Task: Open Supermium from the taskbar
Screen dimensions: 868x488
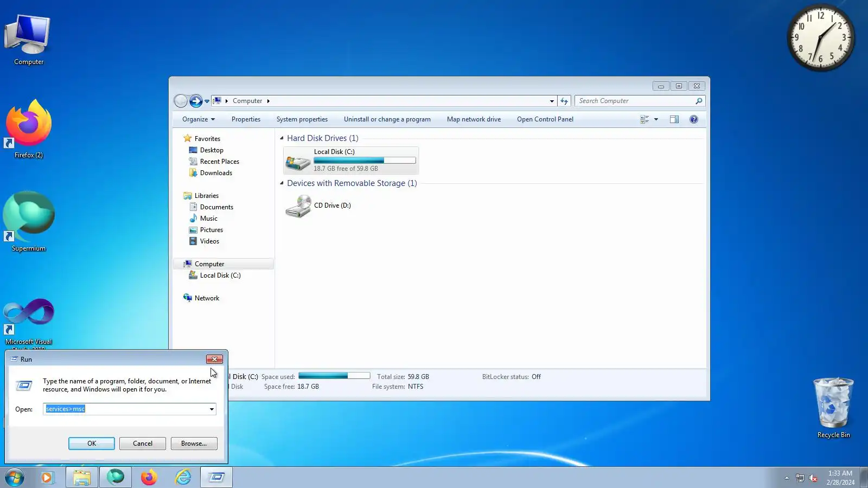Action: click(116, 477)
